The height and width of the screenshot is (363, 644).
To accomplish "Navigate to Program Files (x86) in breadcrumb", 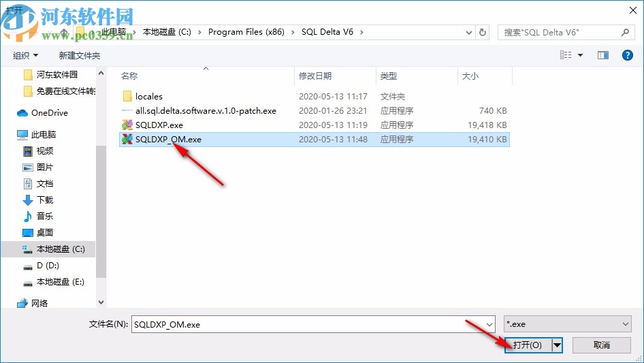I will [246, 32].
